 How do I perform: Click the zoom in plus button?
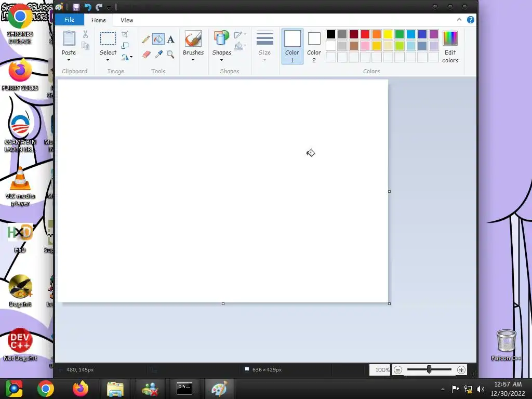(x=461, y=370)
